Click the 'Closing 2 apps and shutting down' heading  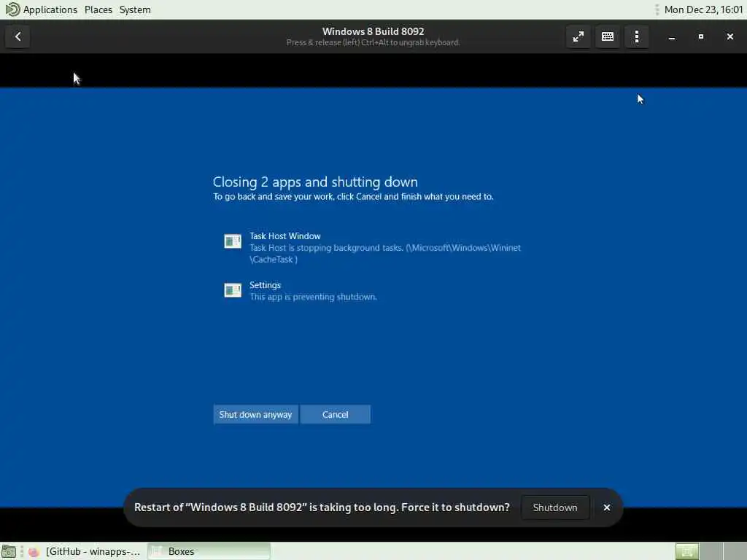click(315, 182)
